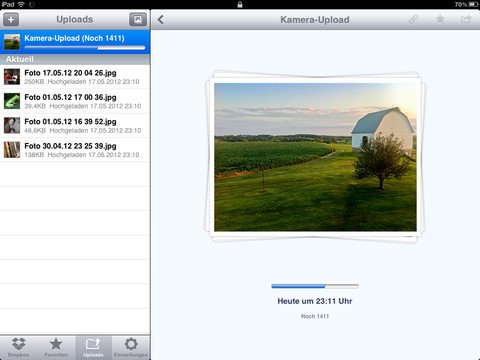Tap the frog thumbnail of Foto 01.05.12 17 00 36
Viewport: 480px width, 360px height.
point(12,101)
